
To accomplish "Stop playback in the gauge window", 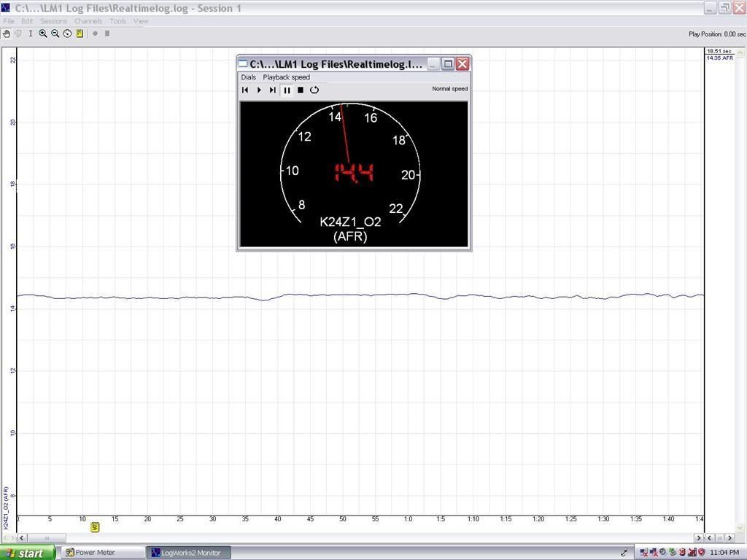I will pos(301,90).
